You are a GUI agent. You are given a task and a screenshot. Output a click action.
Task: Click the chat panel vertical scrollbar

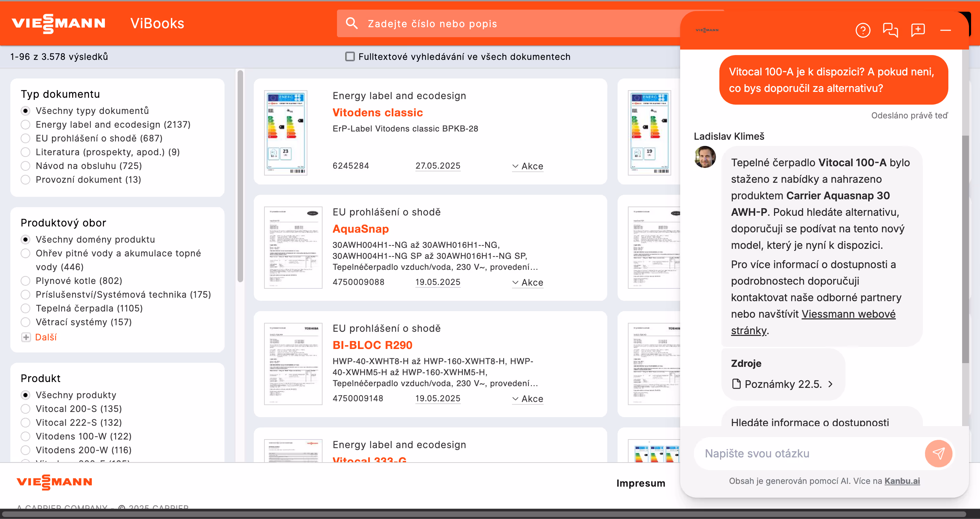point(965,249)
